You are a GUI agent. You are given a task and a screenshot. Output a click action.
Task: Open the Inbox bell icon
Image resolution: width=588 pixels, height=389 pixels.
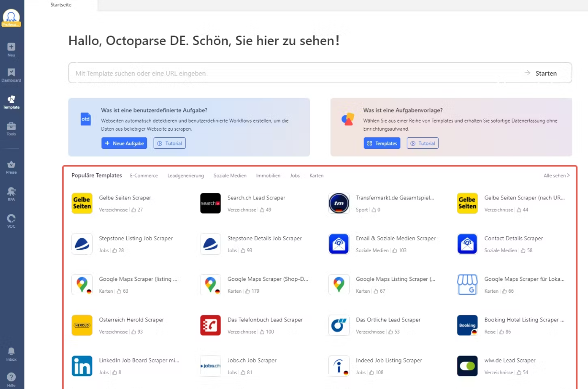(11, 351)
